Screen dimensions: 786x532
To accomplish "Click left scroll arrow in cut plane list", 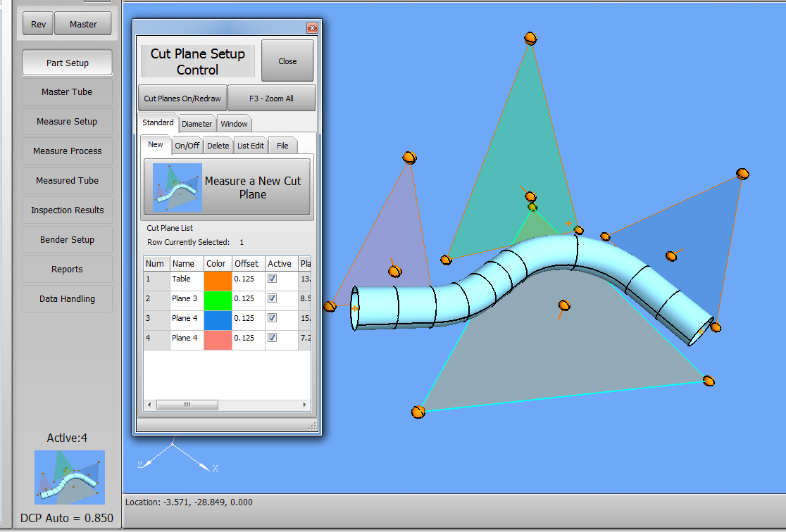I will (149, 405).
